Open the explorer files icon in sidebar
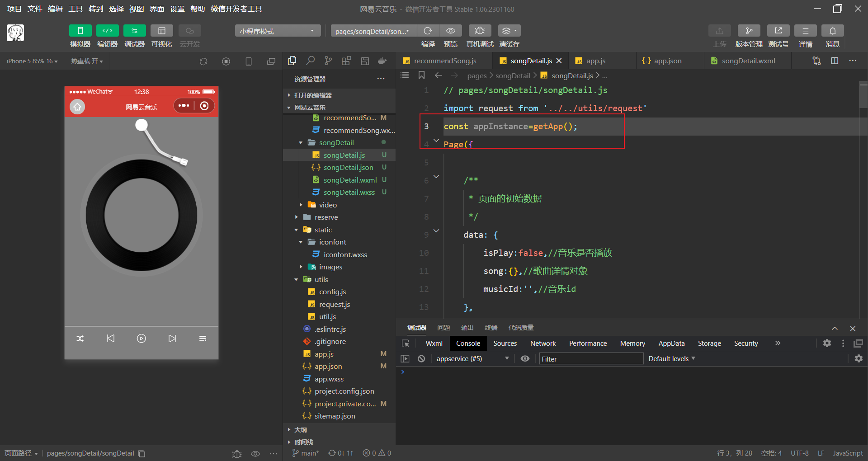Screen dimensions: 868x461 292,61
